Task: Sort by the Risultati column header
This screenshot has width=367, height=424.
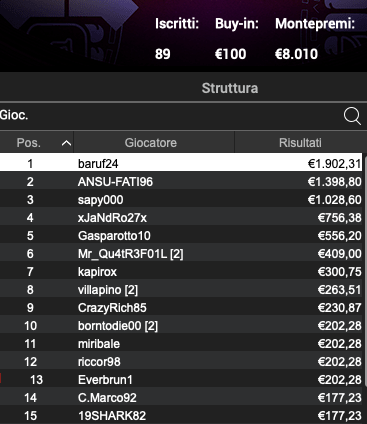Action: coord(300,143)
